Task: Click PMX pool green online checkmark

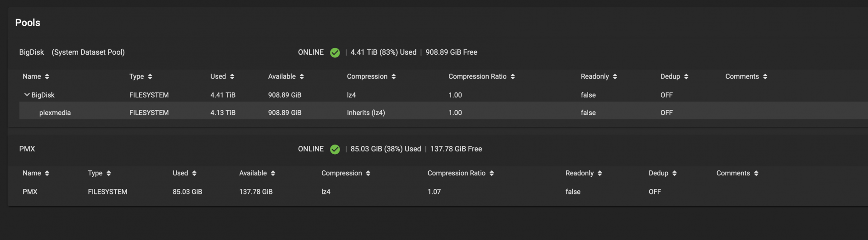Action: coord(335,150)
